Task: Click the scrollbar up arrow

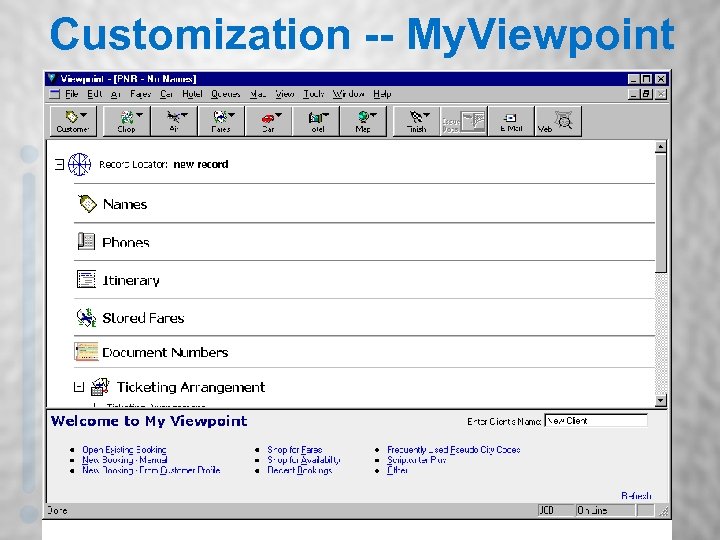Action: point(660,147)
